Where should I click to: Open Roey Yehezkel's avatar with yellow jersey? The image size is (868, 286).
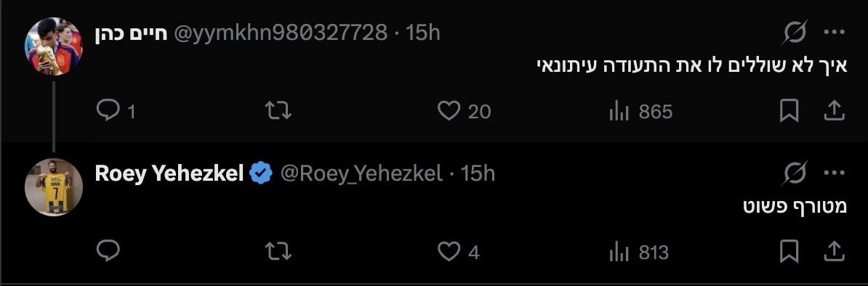click(x=54, y=187)
